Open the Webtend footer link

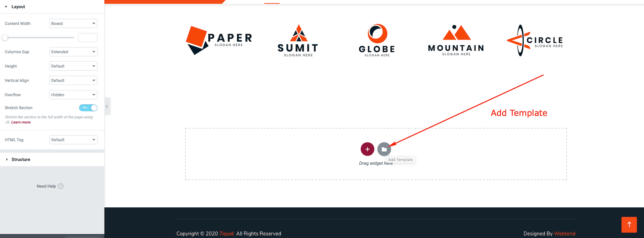(564, 234)
